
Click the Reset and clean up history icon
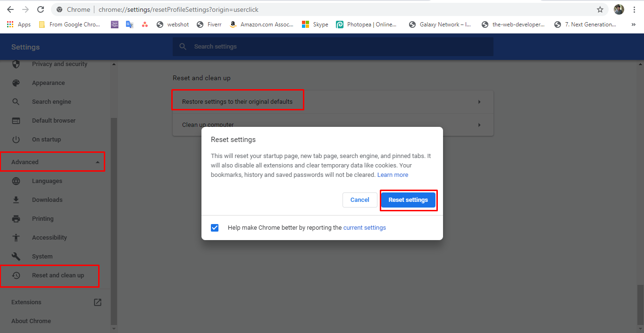[x=16, y=275]
